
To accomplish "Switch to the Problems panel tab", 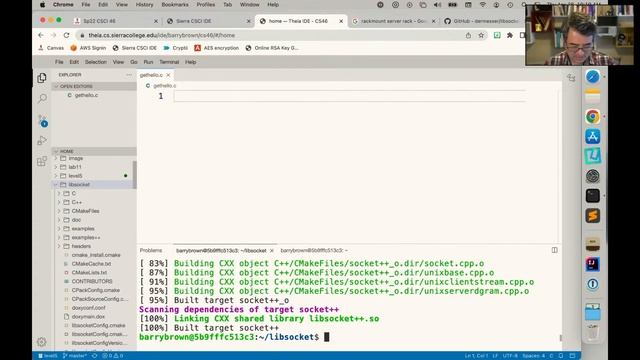I will pyautogui.click(x=151, y=250).
